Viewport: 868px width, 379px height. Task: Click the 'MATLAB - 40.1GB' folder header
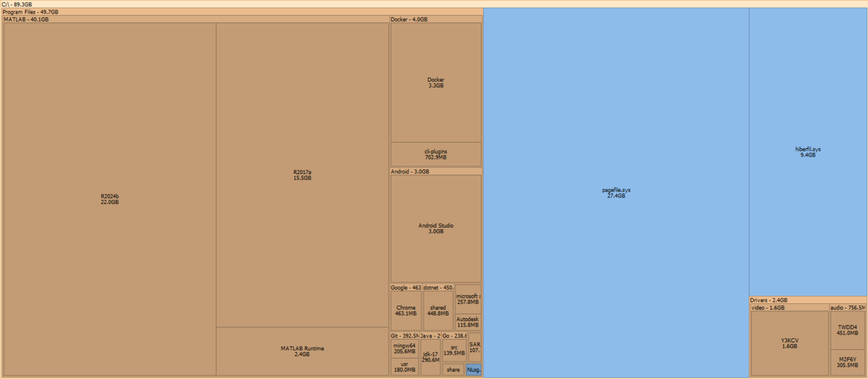click(196, 19)
